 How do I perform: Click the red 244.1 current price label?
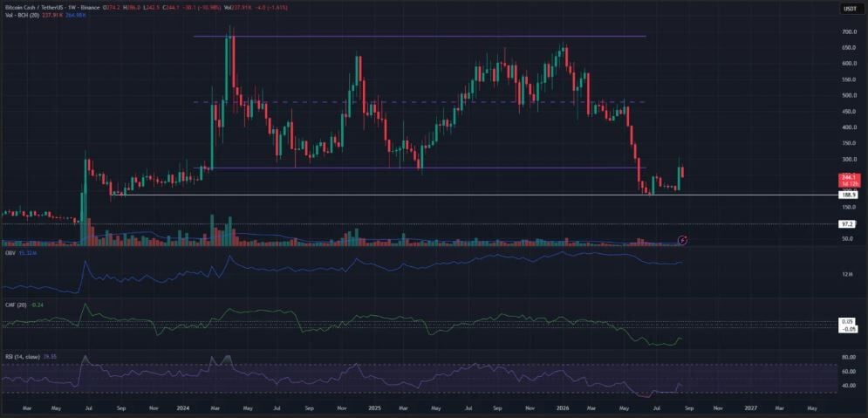point(849,180)
